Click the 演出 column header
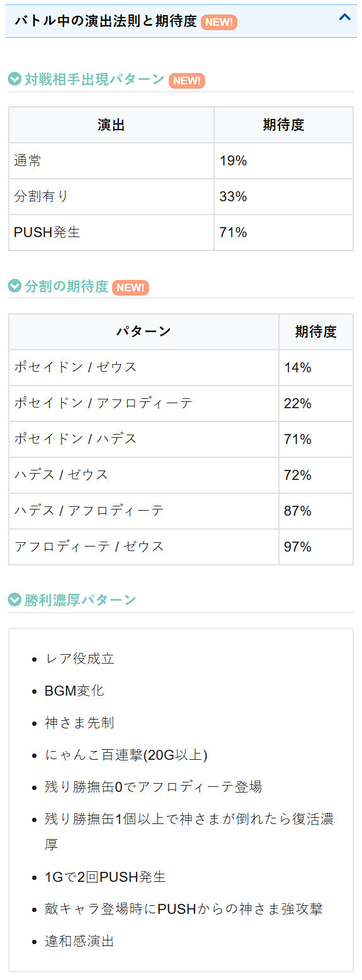This screenshot has height=980, width=362. click(x=111, y=125)
